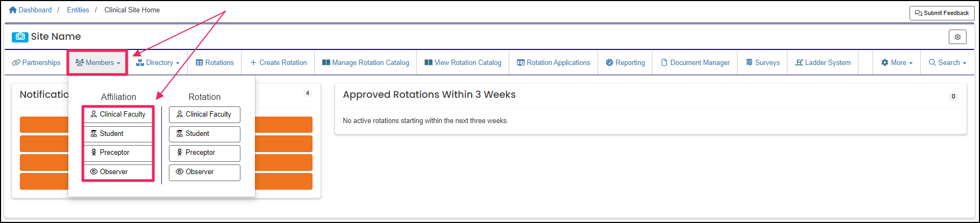Click the Submit Feedback button
980x223 pixels.
pyautogui.click(x=942, y=13)
